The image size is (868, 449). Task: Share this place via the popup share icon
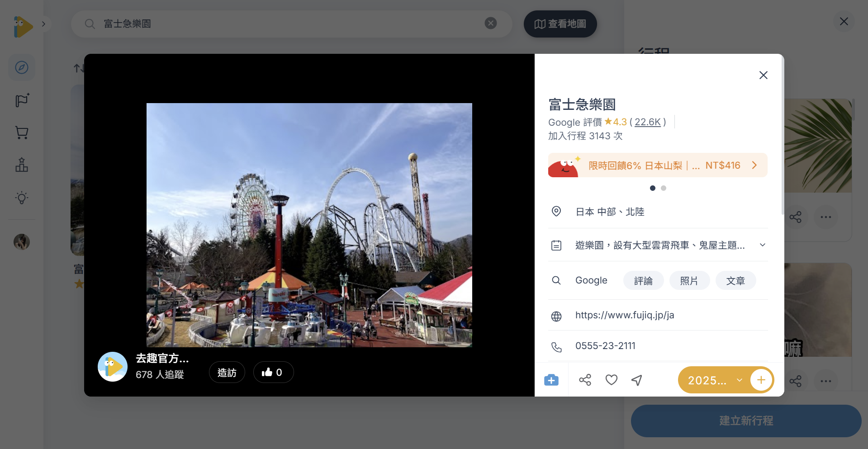coord(585,380)
